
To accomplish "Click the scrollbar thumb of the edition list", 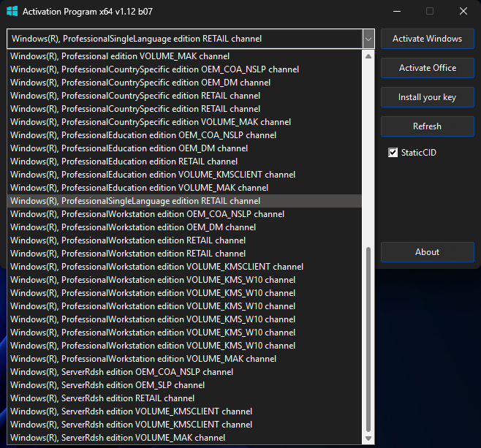I will pos(368,339).
